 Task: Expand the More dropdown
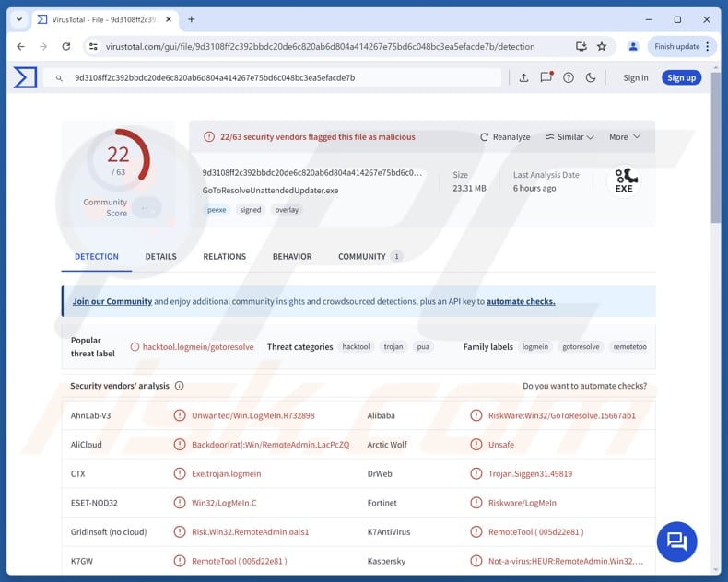(x=625, y=137)
